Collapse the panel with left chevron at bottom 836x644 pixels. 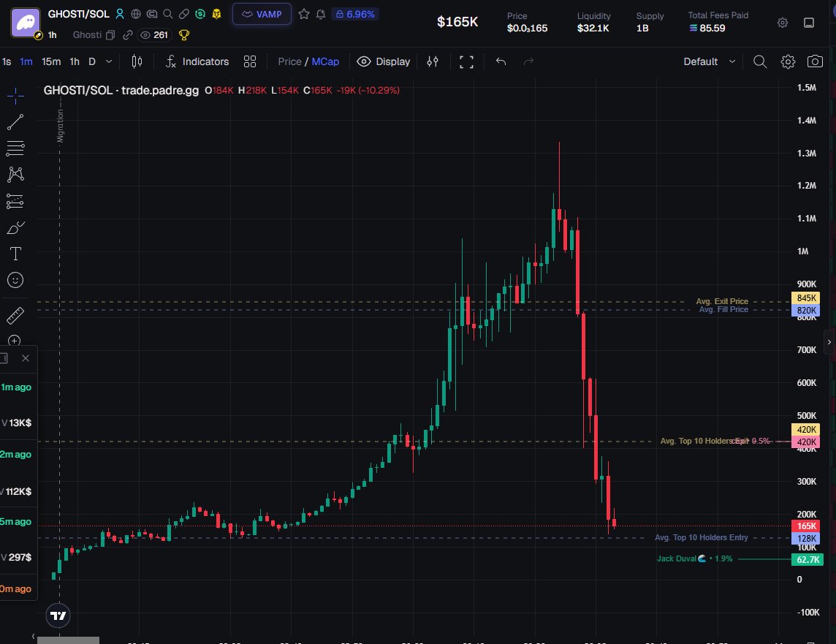(x=33, y=637)
